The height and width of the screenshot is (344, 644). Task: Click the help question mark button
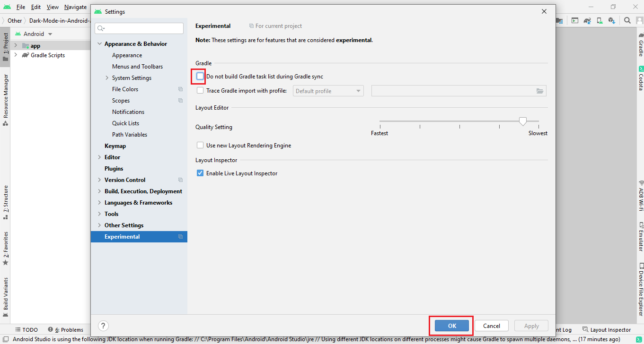point(103,326)
